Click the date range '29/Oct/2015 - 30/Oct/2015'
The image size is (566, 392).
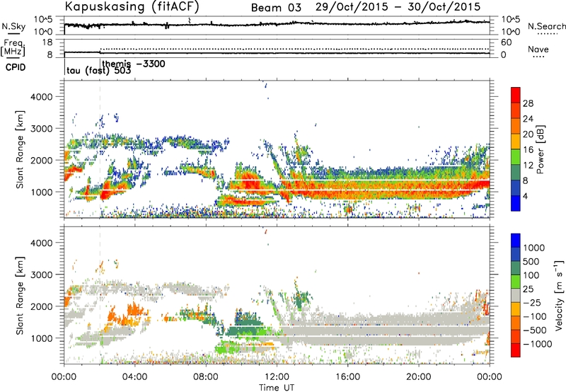point(398,6)
